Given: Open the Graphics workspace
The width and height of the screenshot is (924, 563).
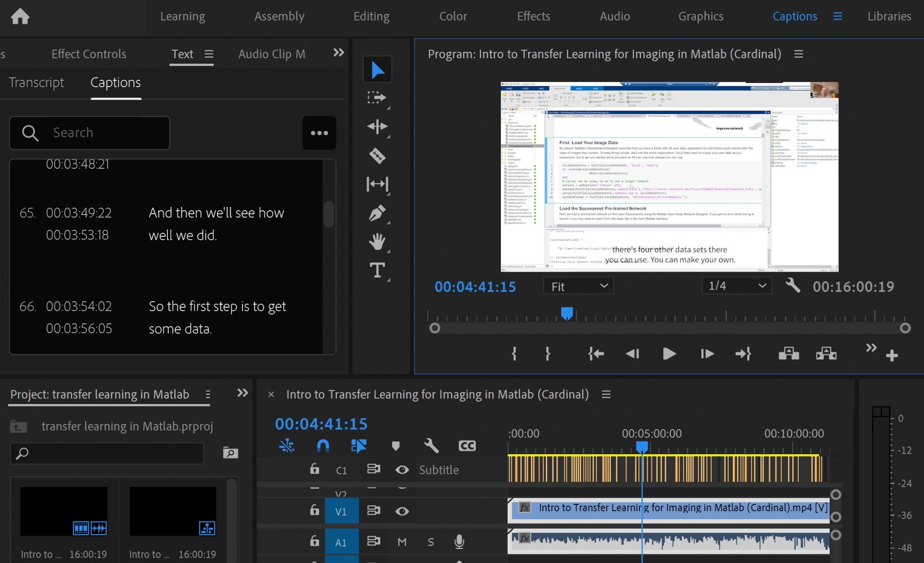Looking at the screenshot, I should tap(701, 16).
